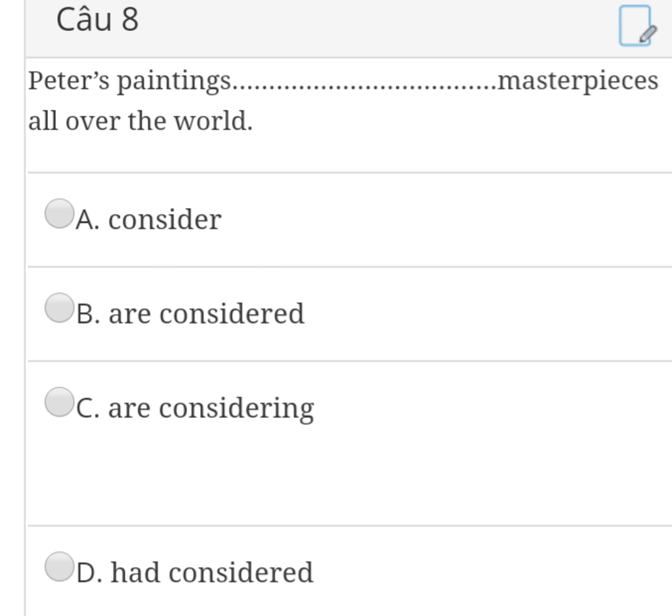Click the word 'masterpieces' in the question
672x616 pixels.
[x=577, y=81]
